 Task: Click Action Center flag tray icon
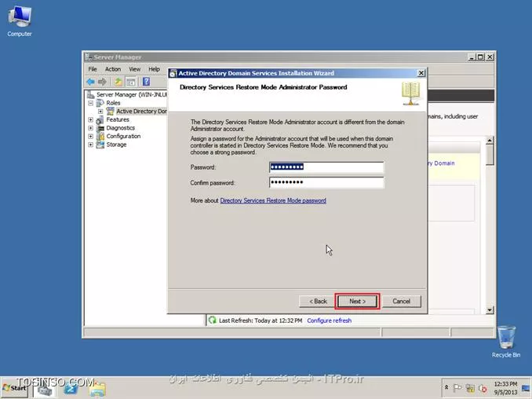coord(457,387)
